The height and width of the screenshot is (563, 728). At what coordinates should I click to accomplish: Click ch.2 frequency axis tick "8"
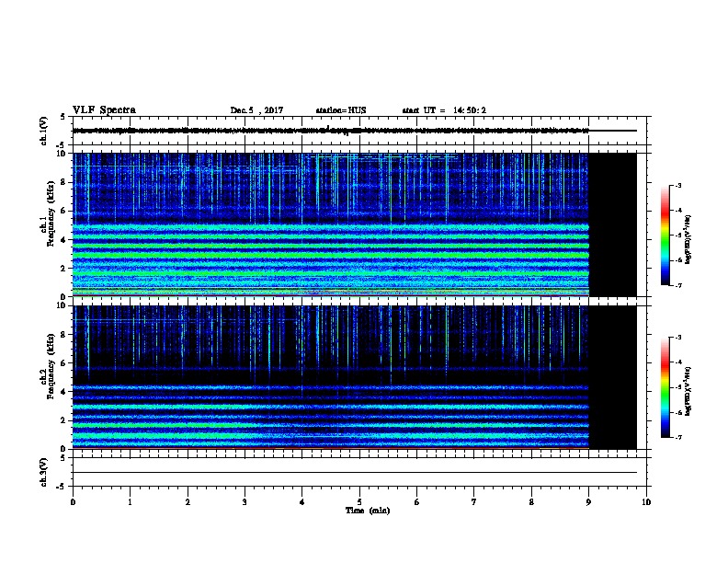coord(64,335)
